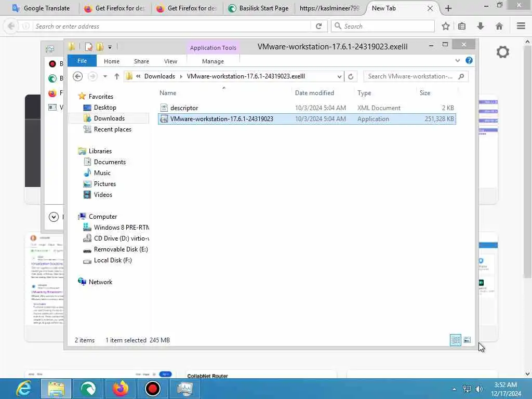The width and height of the screenshot is (532, 399).
Task: Click Properties quick access toolbar icon
Action: [88, 47]
